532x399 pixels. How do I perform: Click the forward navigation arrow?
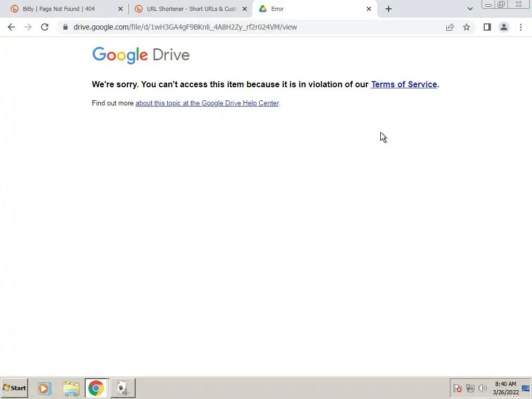[x=28, y=27]
